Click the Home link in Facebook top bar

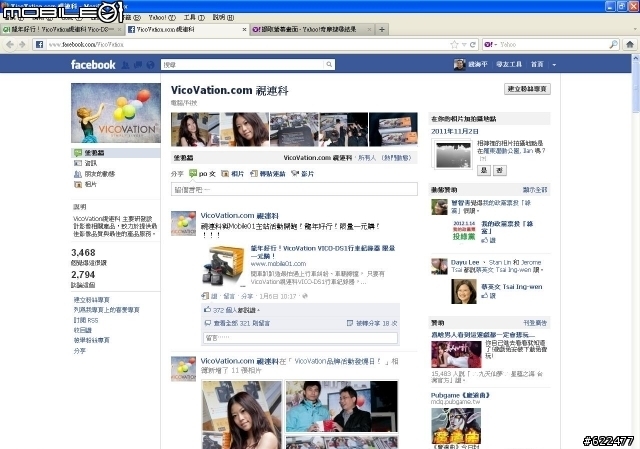click(x=537, y=64)
